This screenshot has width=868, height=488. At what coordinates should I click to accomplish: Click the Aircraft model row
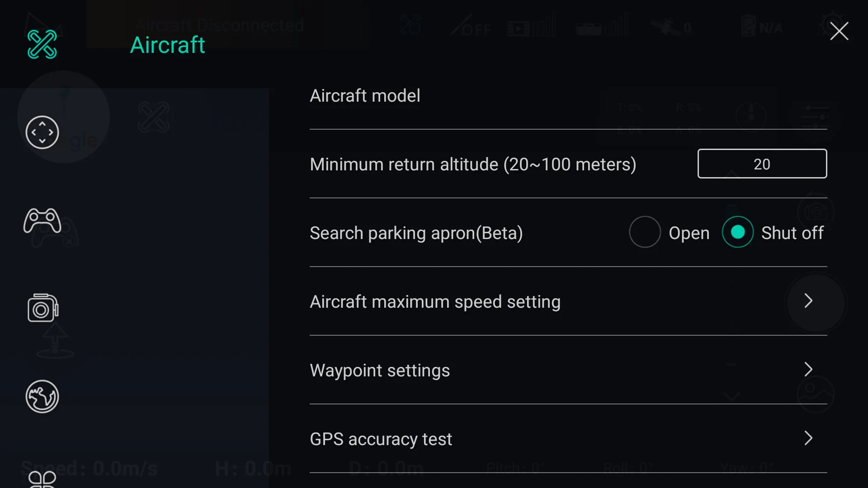(365, 96)
